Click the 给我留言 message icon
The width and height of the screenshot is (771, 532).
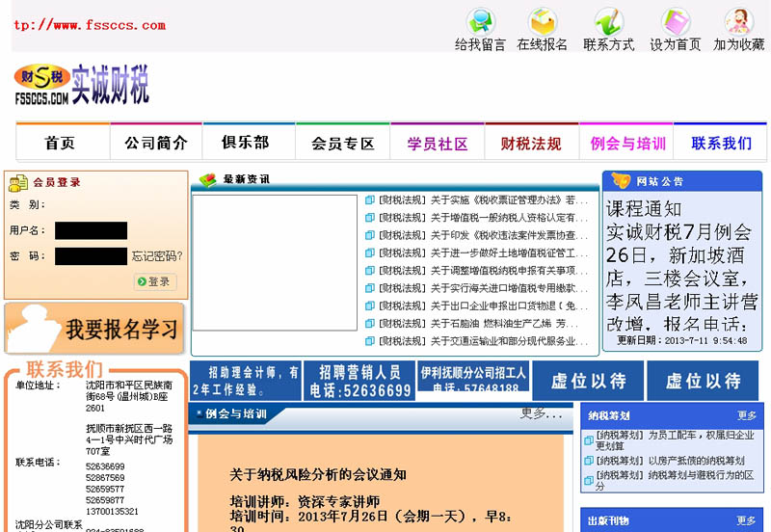[480, 22]
